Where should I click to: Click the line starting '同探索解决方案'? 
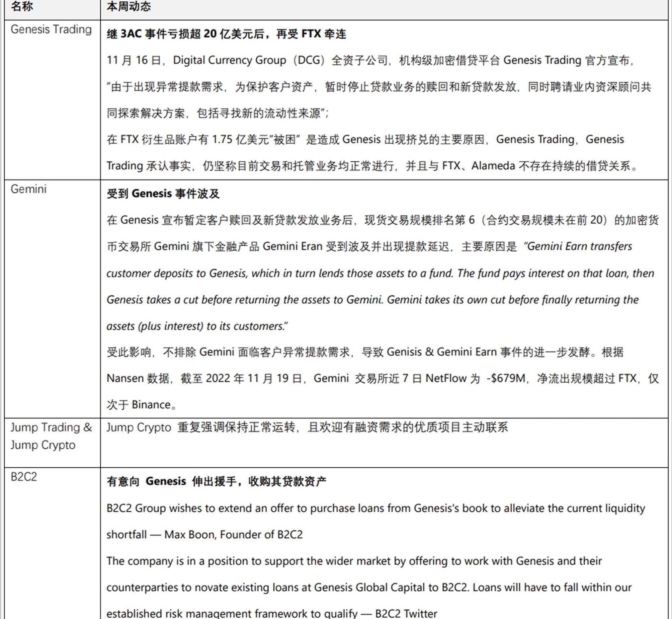pyautogui.click(x=218, y=113)
